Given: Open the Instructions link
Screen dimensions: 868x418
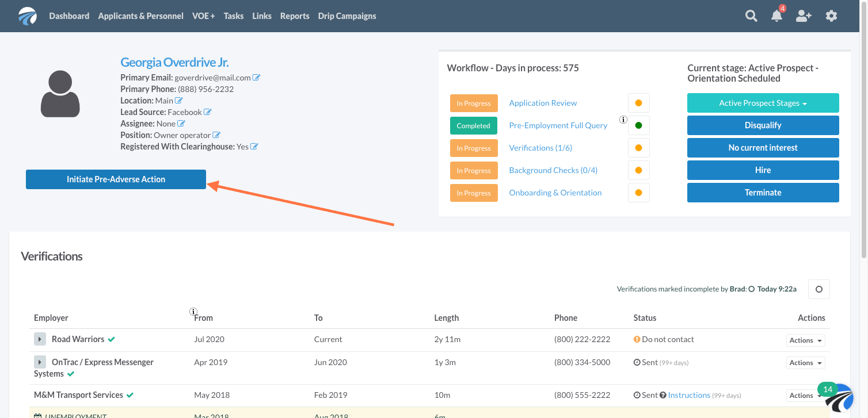Looking at the screenshot, I should (689, 395).
